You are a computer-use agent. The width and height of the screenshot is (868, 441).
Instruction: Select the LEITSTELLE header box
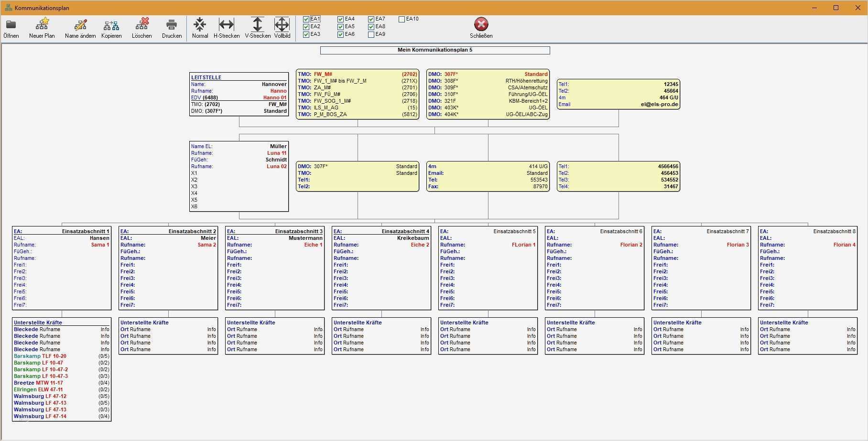[x=206, y=77]
